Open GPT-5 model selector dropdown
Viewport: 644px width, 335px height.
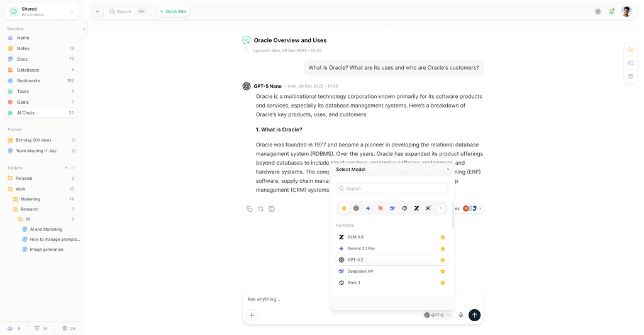click(437, 316)
